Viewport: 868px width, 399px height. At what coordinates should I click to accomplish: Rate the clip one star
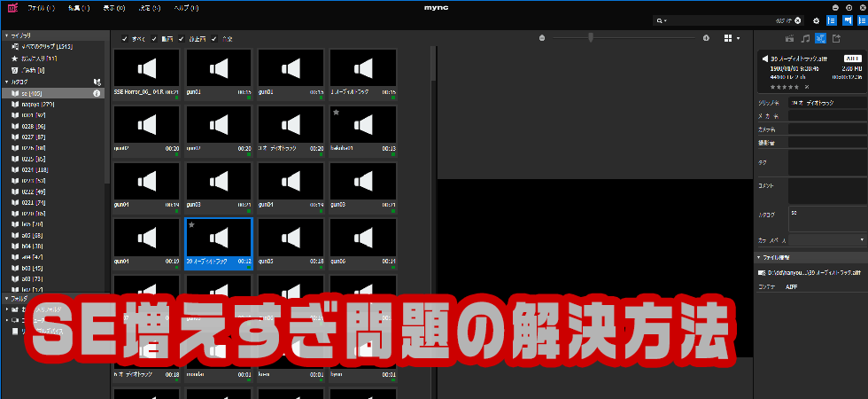click(772, 87)
